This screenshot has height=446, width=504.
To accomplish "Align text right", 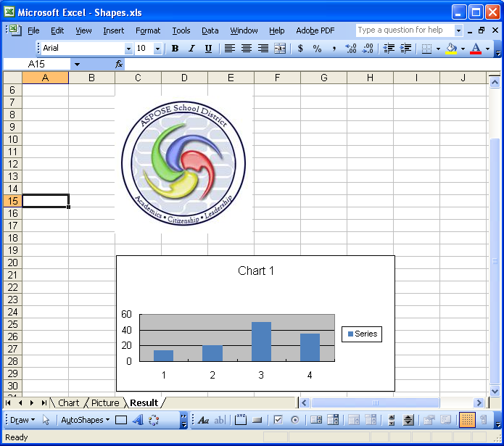I will 263,49.
